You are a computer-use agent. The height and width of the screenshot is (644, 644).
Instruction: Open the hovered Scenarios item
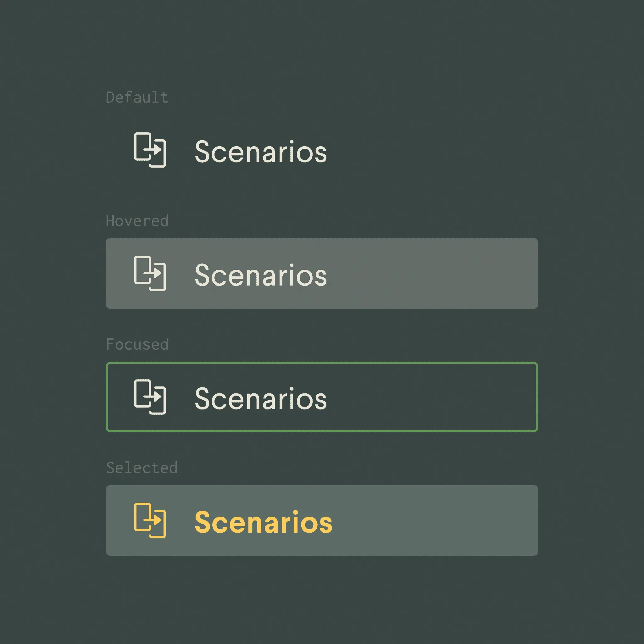[322, 273]
